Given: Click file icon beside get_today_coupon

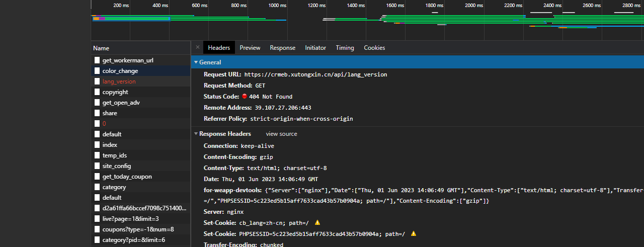Looking at the screenshot, I should [x=97, y=177].
